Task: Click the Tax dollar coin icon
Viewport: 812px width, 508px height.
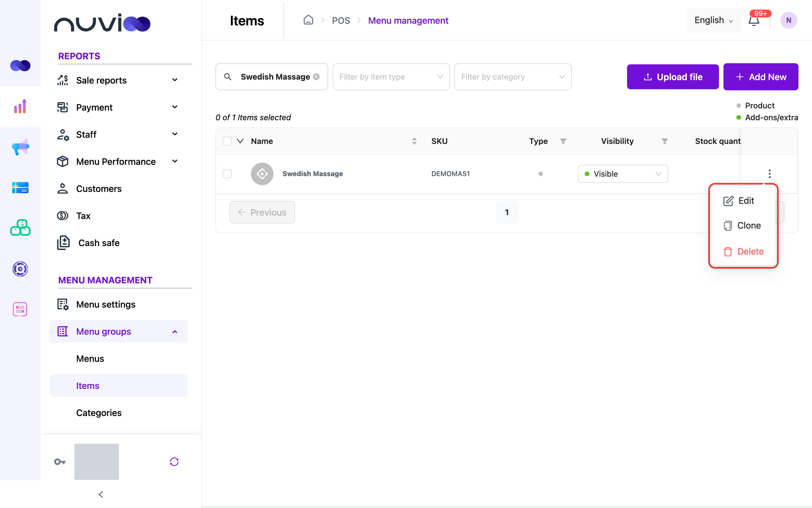Action: coord(62,216)
